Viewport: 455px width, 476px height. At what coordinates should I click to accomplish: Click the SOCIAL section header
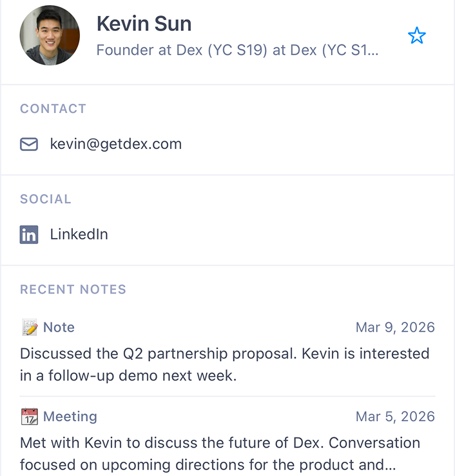coord(46,199)
